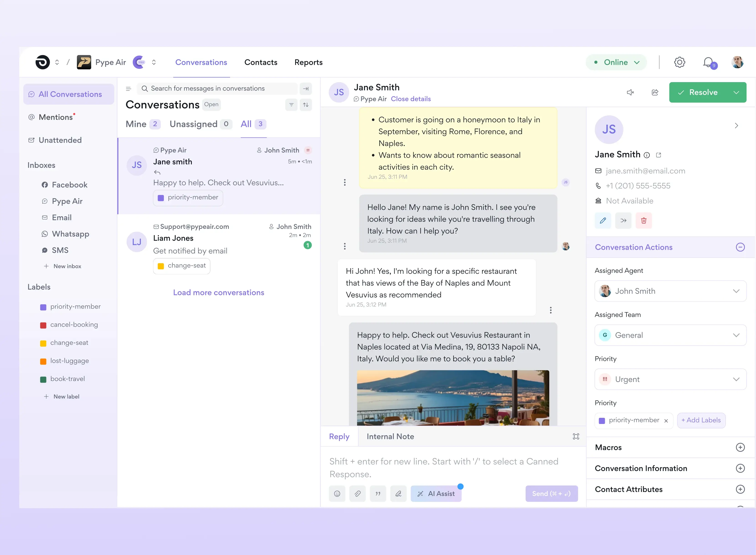This screenshot has width=756, height=555.
Task: Select the lost-luggage label in sidebar
Action: [65, 361]
